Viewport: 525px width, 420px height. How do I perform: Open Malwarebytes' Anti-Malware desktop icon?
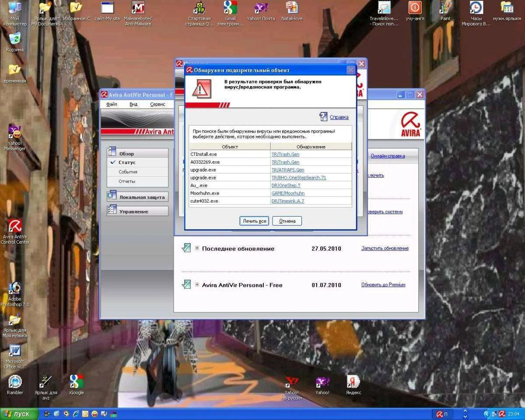tap(138, 8)
